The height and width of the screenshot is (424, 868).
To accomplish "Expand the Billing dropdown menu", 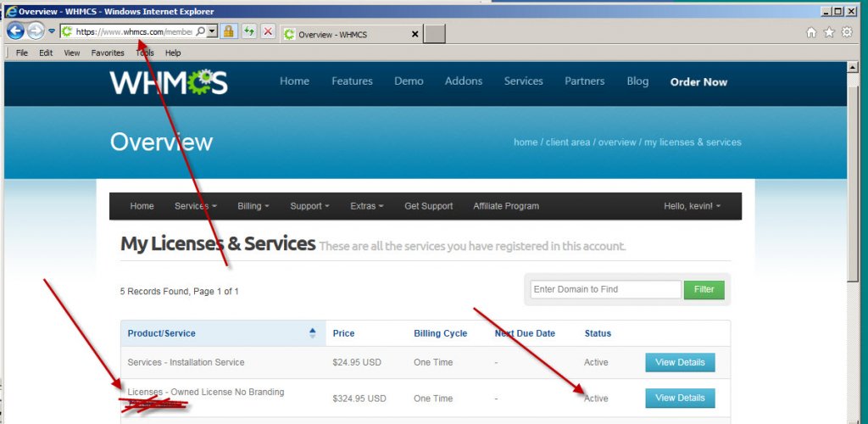I will [253, 206].
